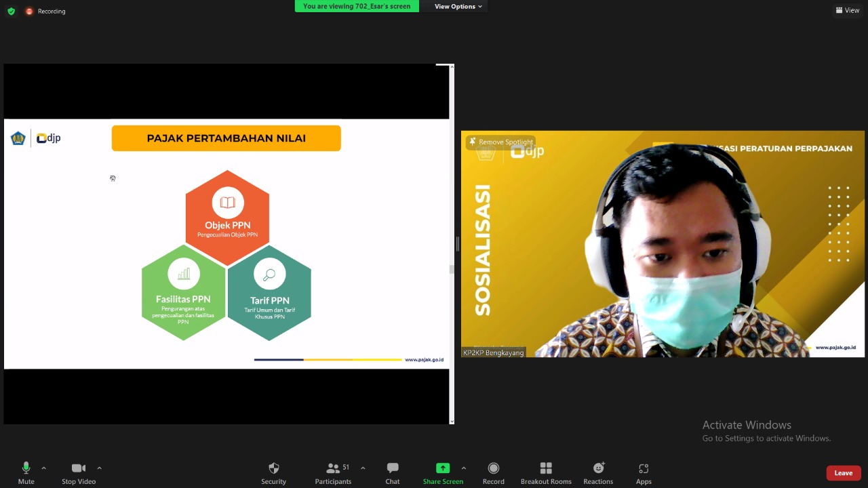Screen dimensions: 868x488
Task: Open the Reactions menu
Action: [598, 468]
